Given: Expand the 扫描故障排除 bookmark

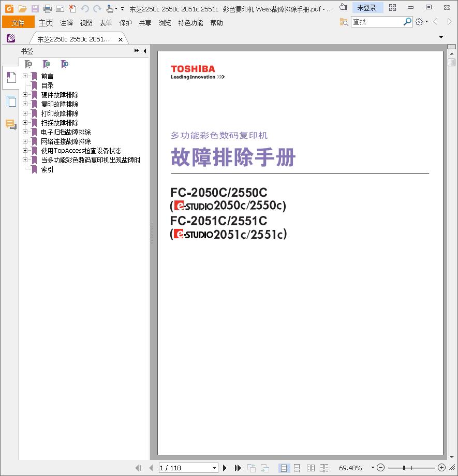Looking at the screenshot, I should click(25, 123).
